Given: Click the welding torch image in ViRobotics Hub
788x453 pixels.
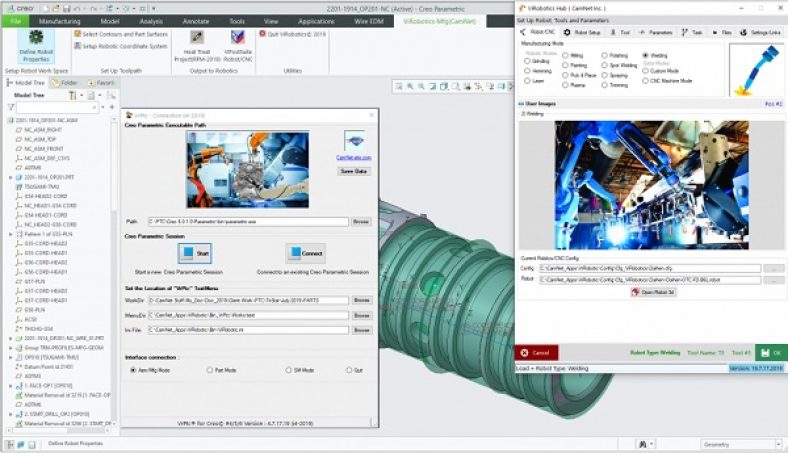Looking at the screenshot, I should pos(755,69).
